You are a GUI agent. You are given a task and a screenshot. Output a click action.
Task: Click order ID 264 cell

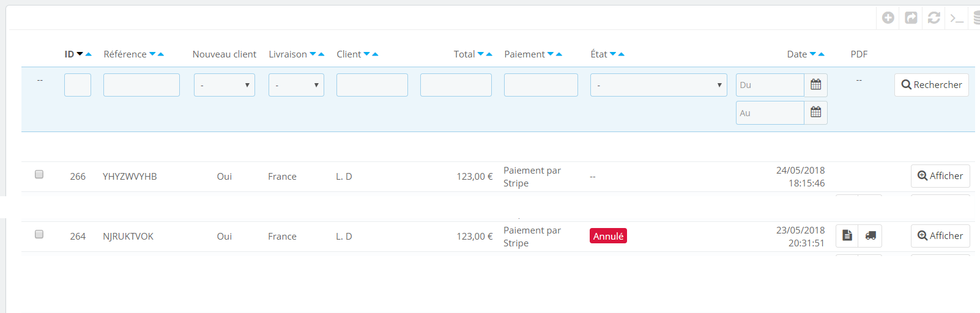point(78,237)
